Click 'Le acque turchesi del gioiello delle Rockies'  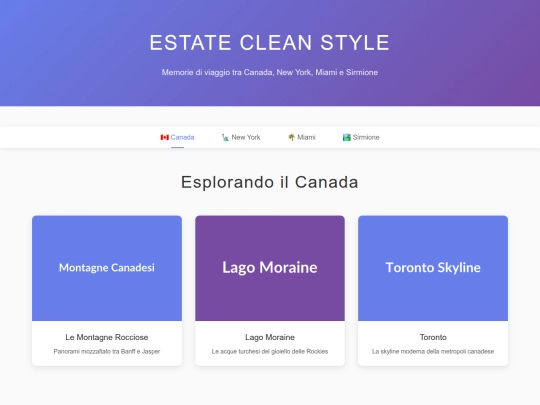270,351
